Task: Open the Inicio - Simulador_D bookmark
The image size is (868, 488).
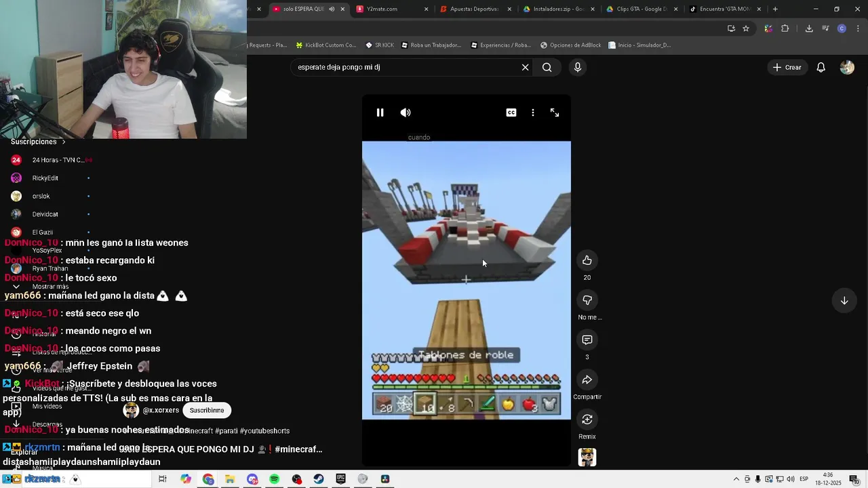Action: (639, 45)
